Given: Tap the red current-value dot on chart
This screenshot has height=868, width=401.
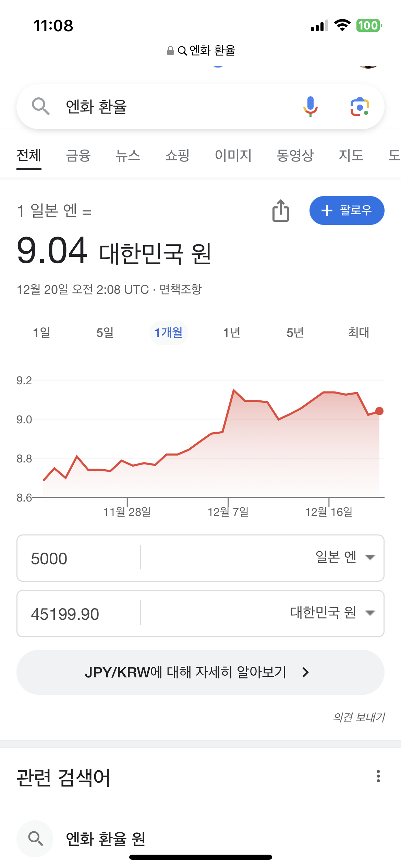Looking at the screenshot, I should pyautogui.click(x=379, y=411).
